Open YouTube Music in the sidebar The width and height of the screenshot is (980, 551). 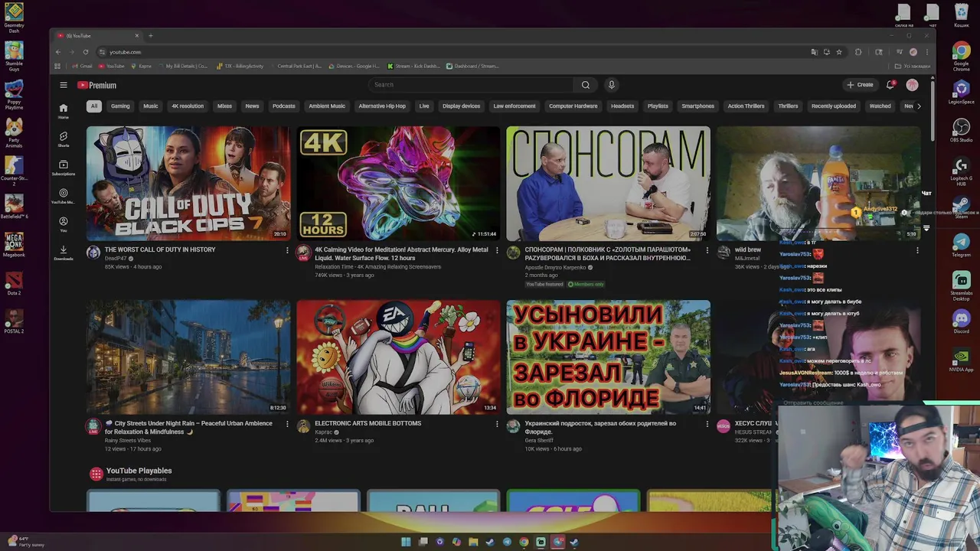click(x=64, y=196)
